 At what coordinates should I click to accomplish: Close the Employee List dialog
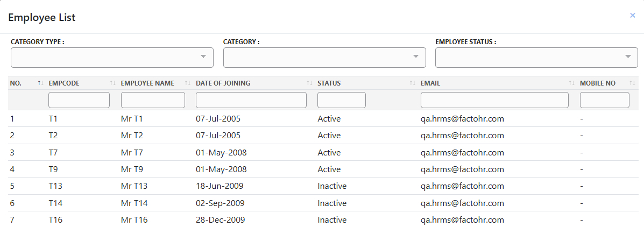tap(632, 16)
